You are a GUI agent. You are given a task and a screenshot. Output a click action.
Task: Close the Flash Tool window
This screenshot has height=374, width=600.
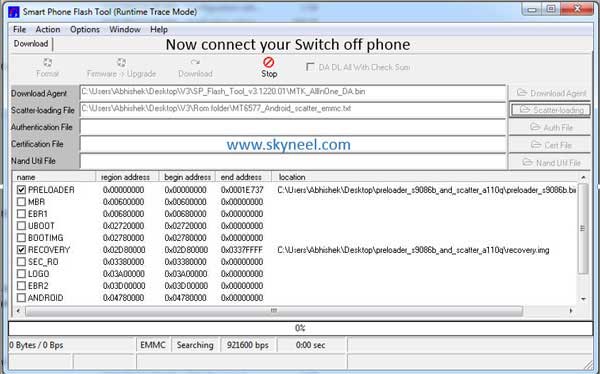point(577,9)
